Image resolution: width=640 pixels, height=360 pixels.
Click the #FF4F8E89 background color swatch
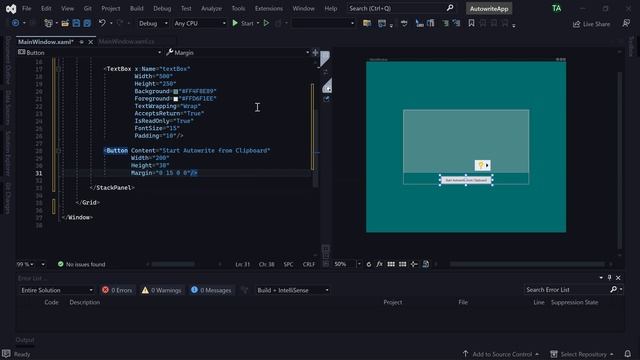click(176, 91)
